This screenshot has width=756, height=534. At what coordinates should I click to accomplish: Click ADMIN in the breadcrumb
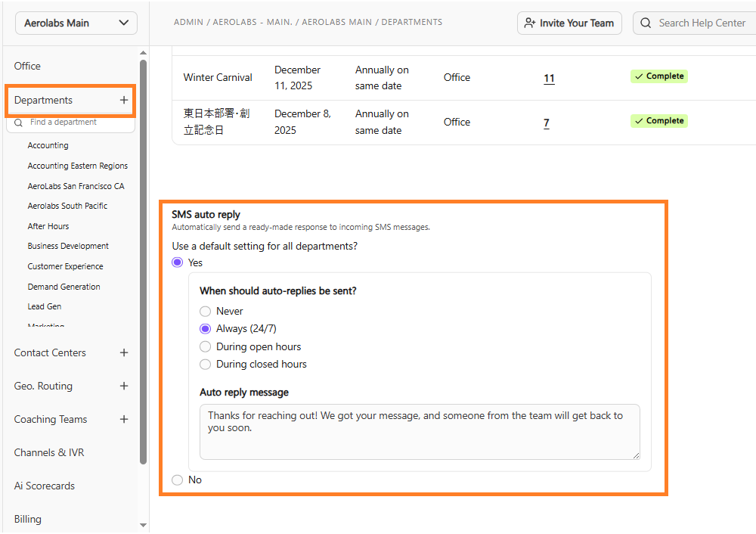click(188, 22)
